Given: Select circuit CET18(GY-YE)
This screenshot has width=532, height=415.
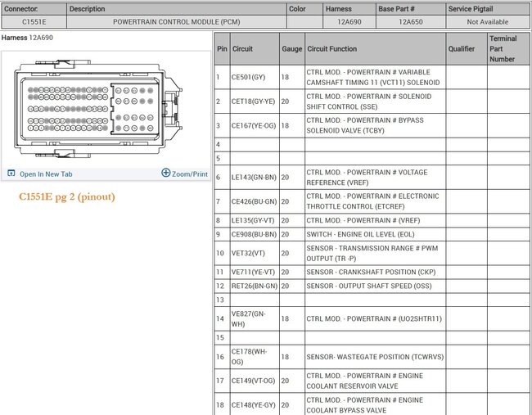Looking at the screenshot, I should tap(253, 101).
